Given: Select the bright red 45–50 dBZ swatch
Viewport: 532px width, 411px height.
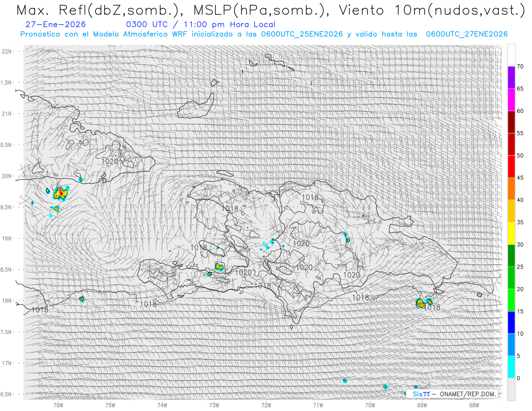Looking at the screenshot, I should point(511,167).
